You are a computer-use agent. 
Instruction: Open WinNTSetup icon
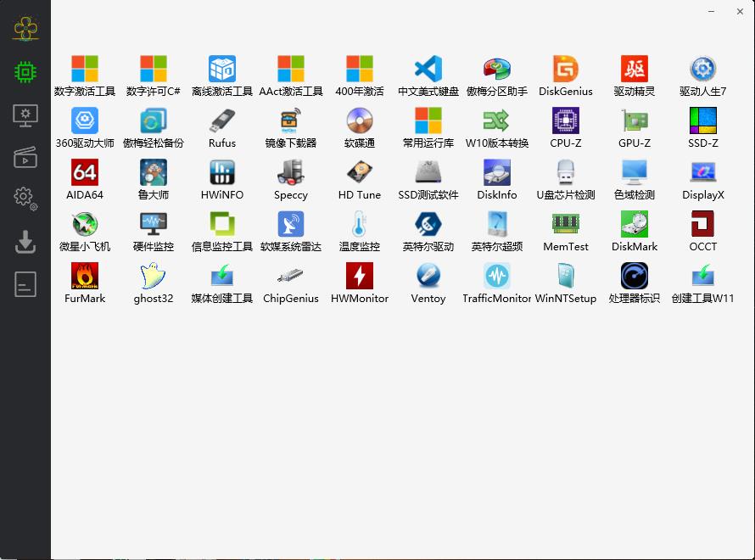566,277
